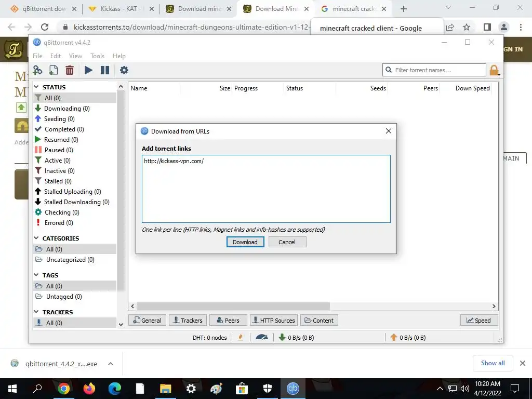Select Uncategorized (0) category

click(70, 260)
